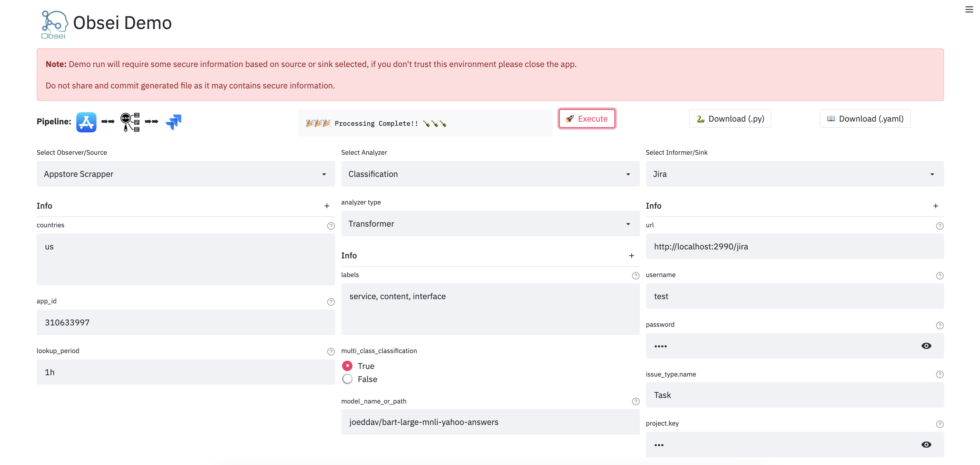Select False for multi_class_classification

347,379
